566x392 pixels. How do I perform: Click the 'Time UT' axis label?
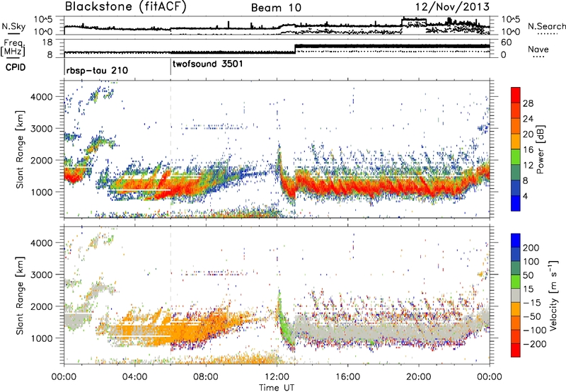click(277, 387)
